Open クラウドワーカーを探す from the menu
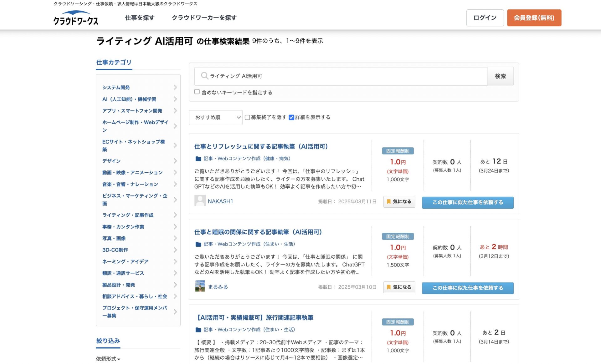 pos(204,18)
